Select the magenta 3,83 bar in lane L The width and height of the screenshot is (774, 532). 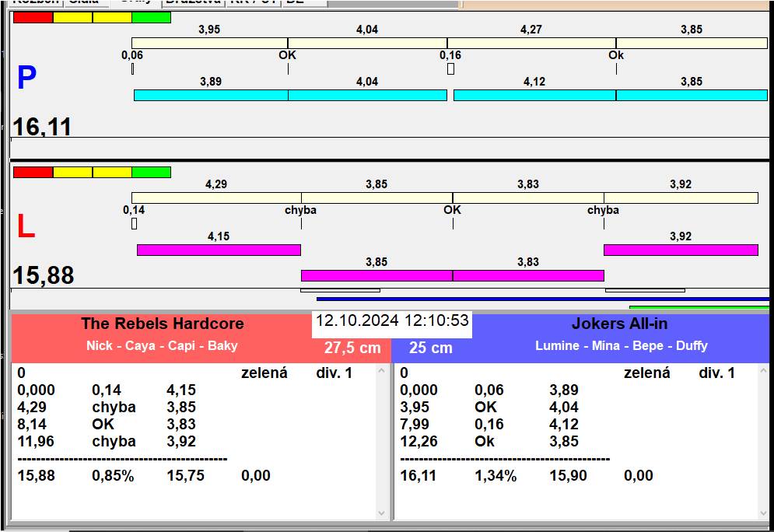click(528, 275)
